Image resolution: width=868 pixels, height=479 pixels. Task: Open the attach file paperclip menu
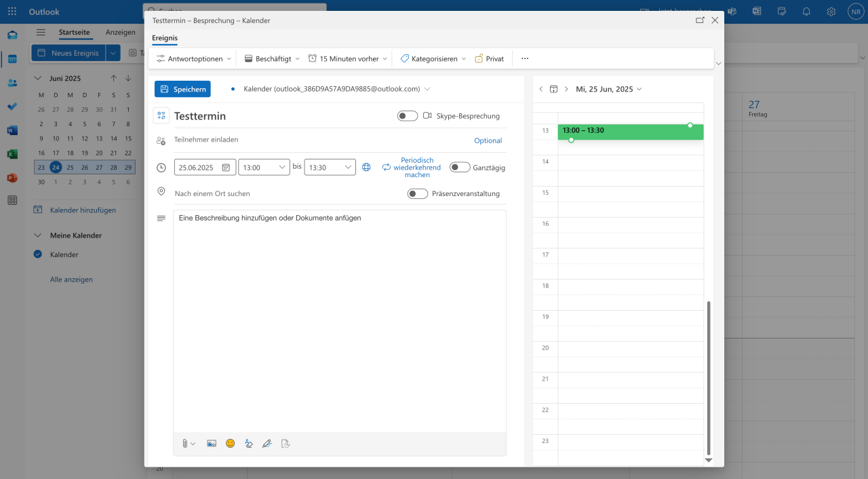pyautogui.click(x=188, y=444)
